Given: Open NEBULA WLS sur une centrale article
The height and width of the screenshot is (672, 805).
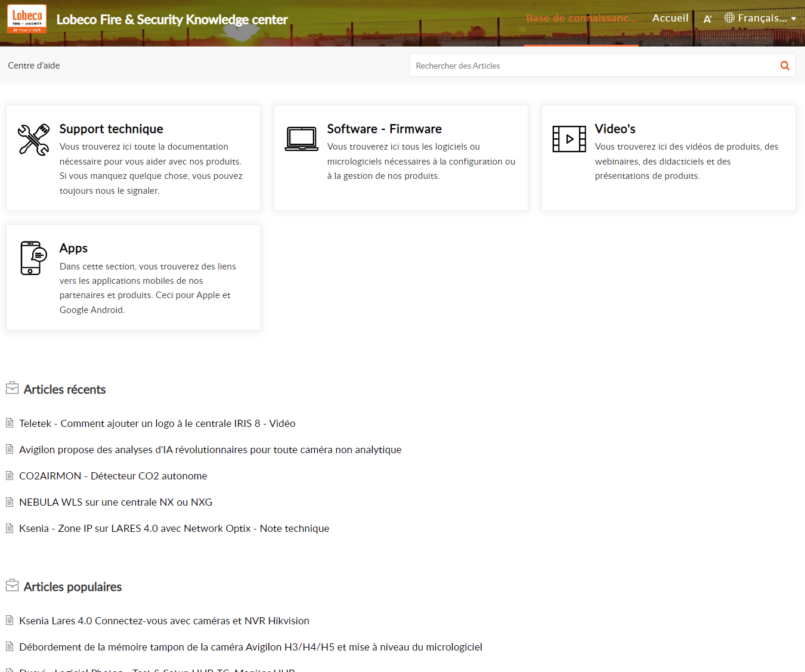Looking at the screenshot, I should [x=116, y=502].
